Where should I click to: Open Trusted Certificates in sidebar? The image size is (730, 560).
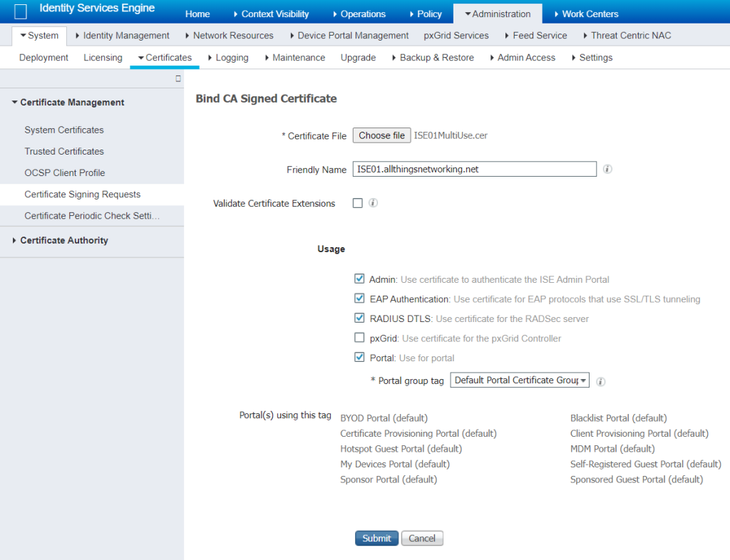coord(64,151)
